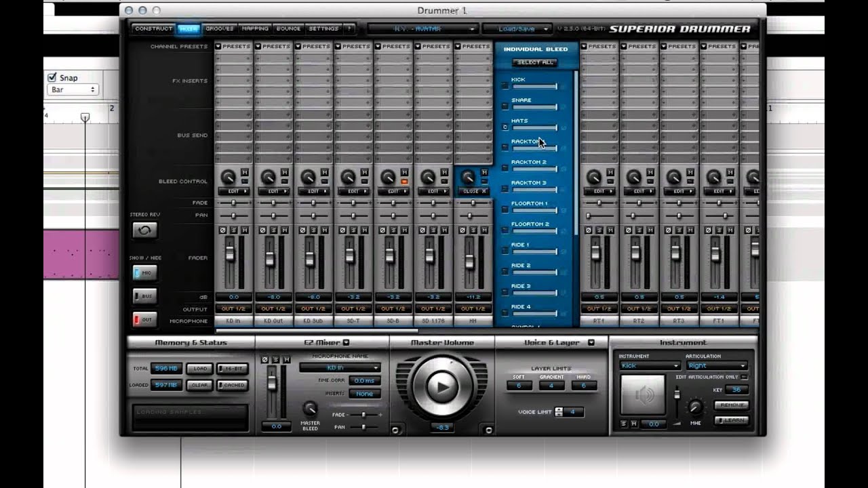
Task: Click Instrument panel solo icon
Action: [624, 424]
